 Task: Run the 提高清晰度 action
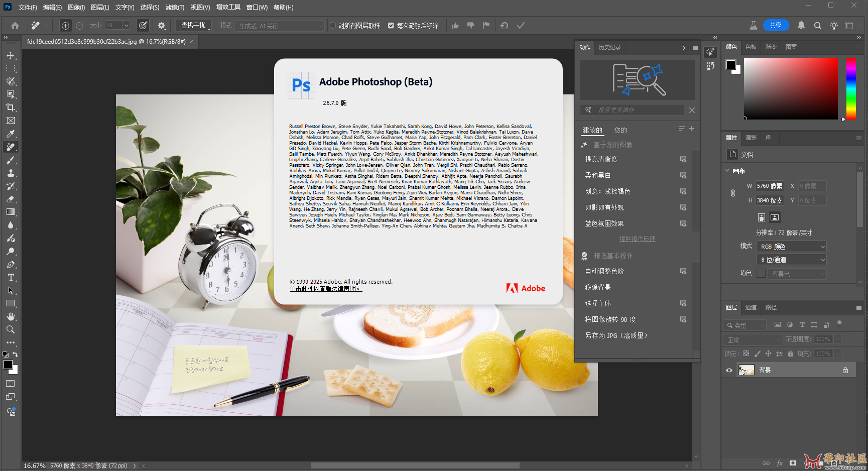(601, 159)
